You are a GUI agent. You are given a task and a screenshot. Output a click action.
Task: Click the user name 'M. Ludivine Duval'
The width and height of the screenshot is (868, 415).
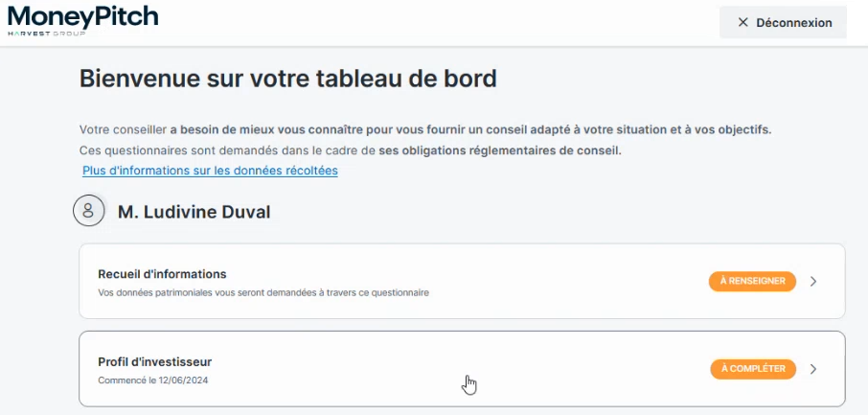point(194,212)
